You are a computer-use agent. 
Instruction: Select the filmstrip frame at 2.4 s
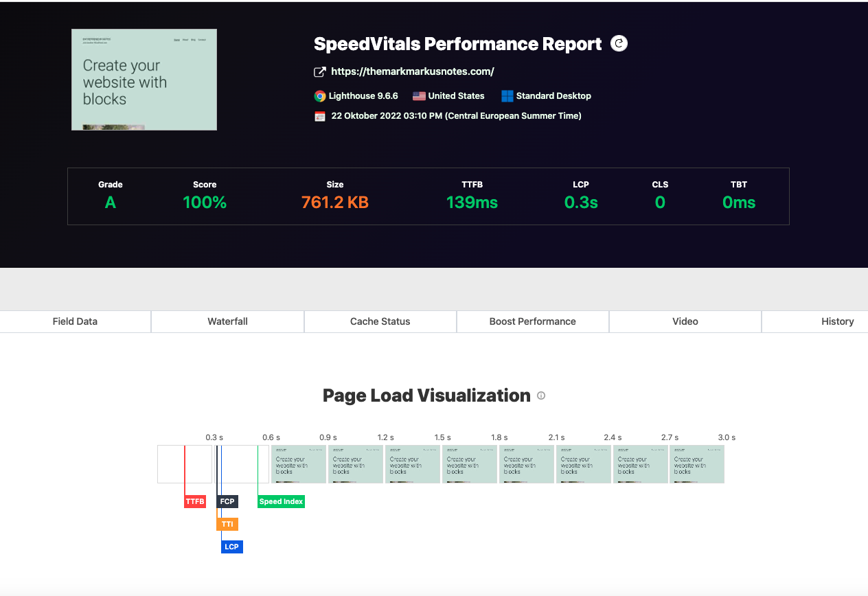[641, 464]
